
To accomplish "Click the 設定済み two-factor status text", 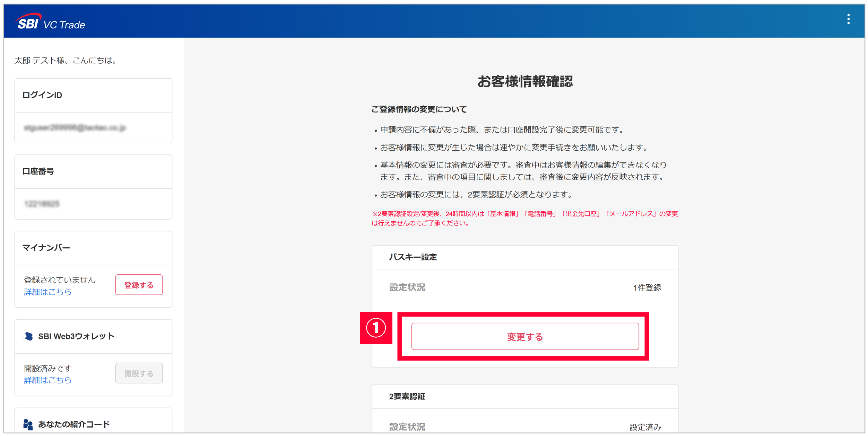I will click(645, 427).
